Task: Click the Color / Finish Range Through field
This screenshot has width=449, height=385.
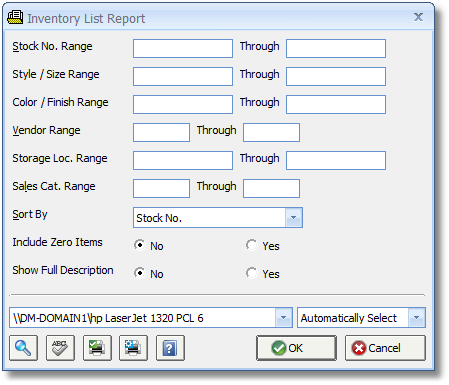Action: pos(336,105)
